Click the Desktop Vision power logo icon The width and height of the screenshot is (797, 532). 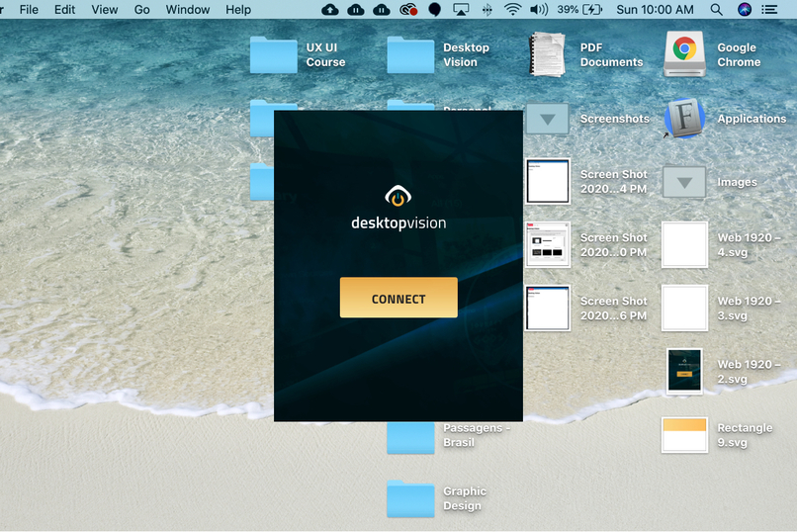(398, 196)
